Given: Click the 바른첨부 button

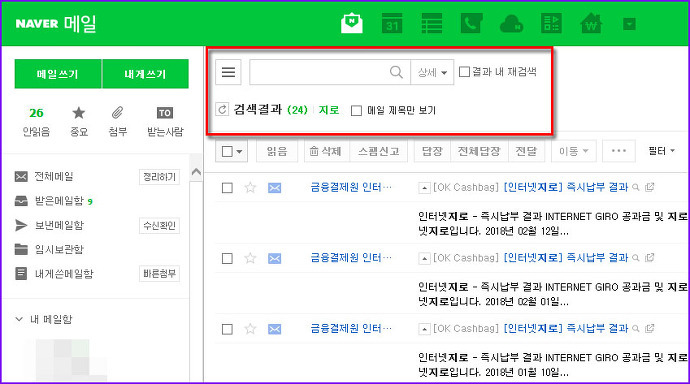Looking at the screenshot, I should pos(159,274).
